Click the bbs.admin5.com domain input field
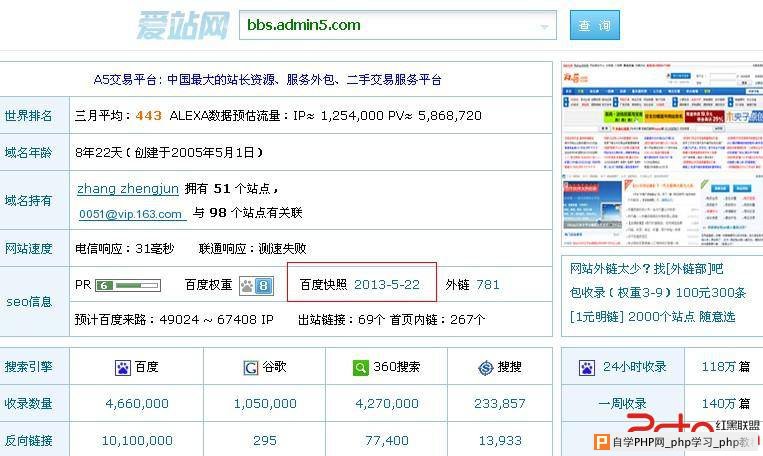 [398, 25]
